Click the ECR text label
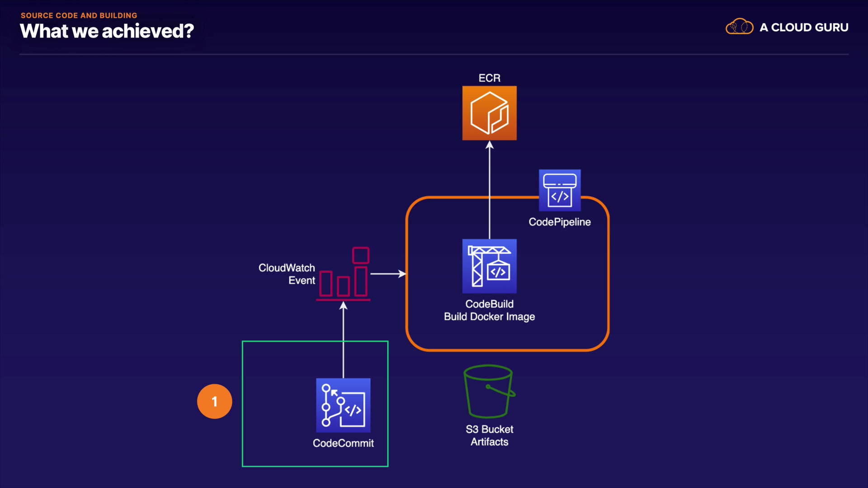The image size is (868, 488). (489, 78)
